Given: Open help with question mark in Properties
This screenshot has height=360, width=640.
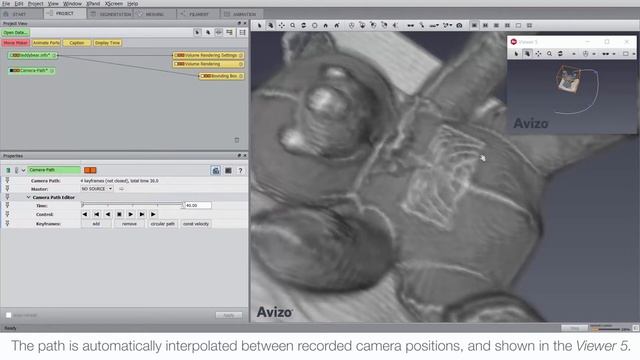Looking at the screenshot, I should point(240,170).
